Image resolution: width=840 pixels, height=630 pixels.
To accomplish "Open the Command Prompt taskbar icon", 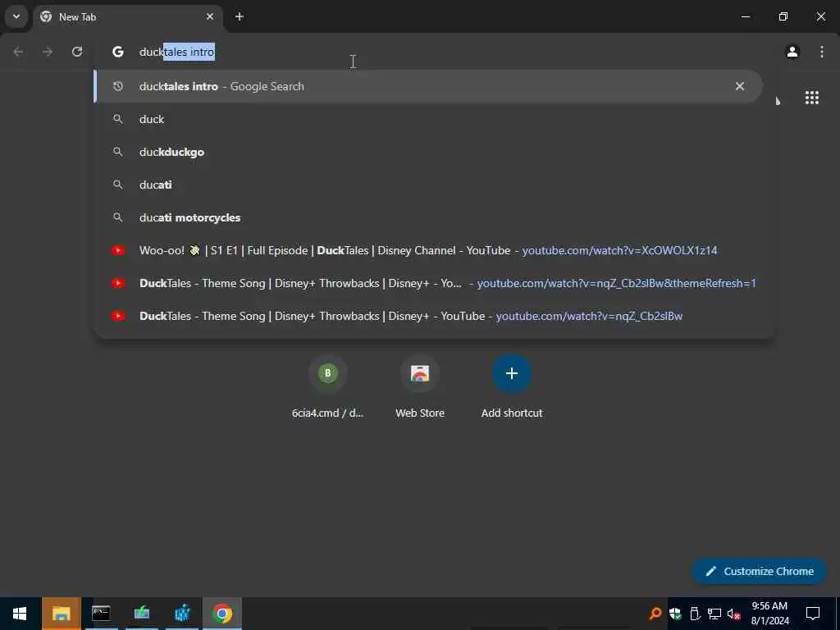I will [x=101, y=614].
